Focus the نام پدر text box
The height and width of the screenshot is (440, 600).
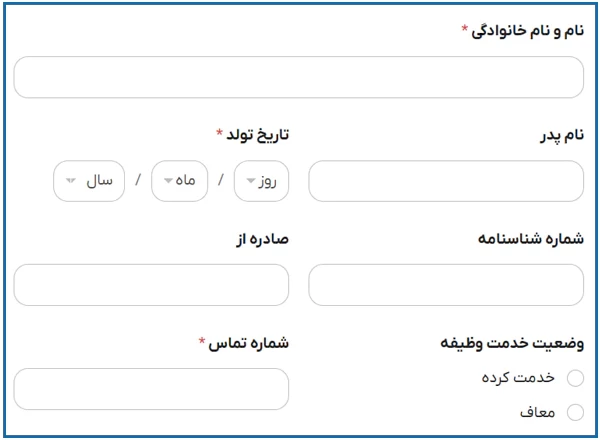click(445, 181)
